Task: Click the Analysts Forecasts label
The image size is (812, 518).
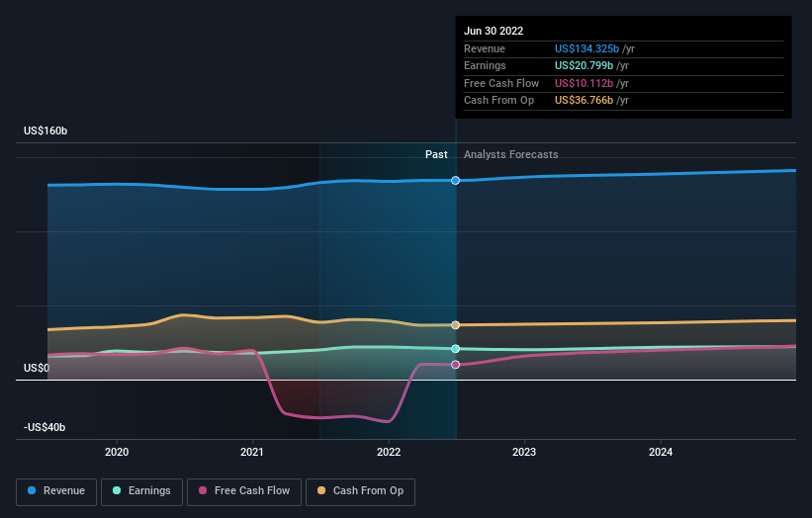Action: point(511,154)
